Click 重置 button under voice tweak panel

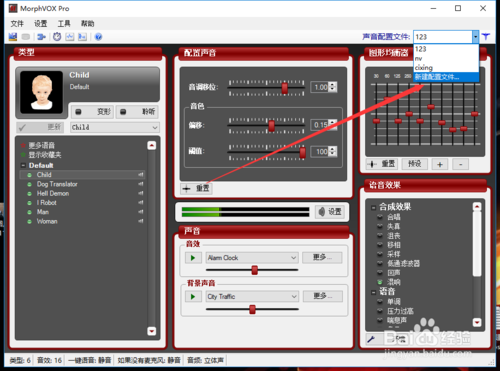point(196,188)
